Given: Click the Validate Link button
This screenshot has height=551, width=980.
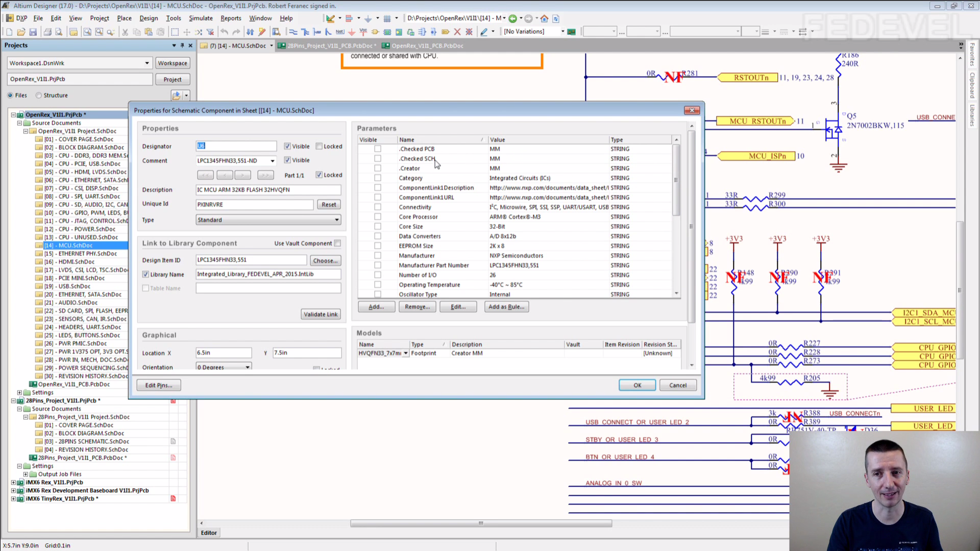Looking at the screenshot, I should point(321,314).
